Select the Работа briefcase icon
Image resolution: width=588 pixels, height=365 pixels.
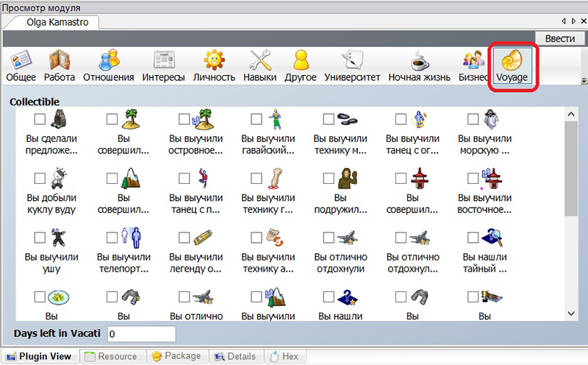pyautogui.click(x=59, y=60)
